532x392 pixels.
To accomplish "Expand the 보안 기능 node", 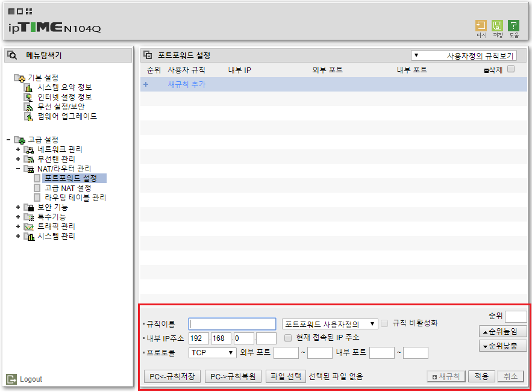I will click(x=18, y=207).
